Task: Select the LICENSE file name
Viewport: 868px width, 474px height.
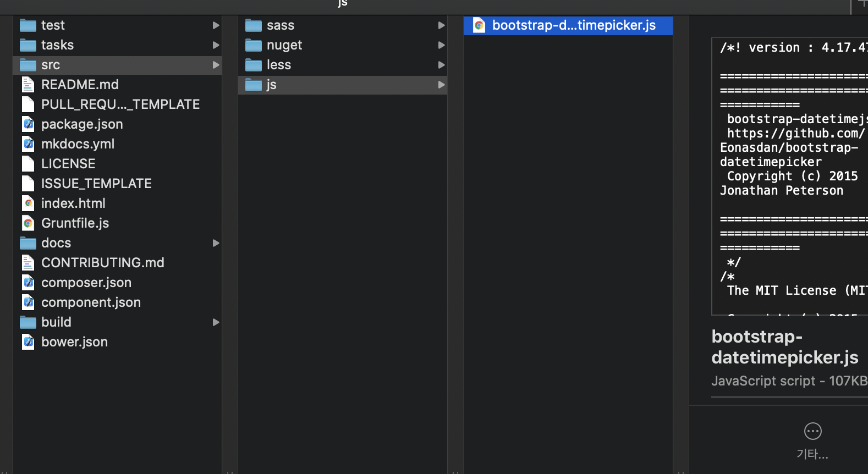Action: click(x=68, y=164)
